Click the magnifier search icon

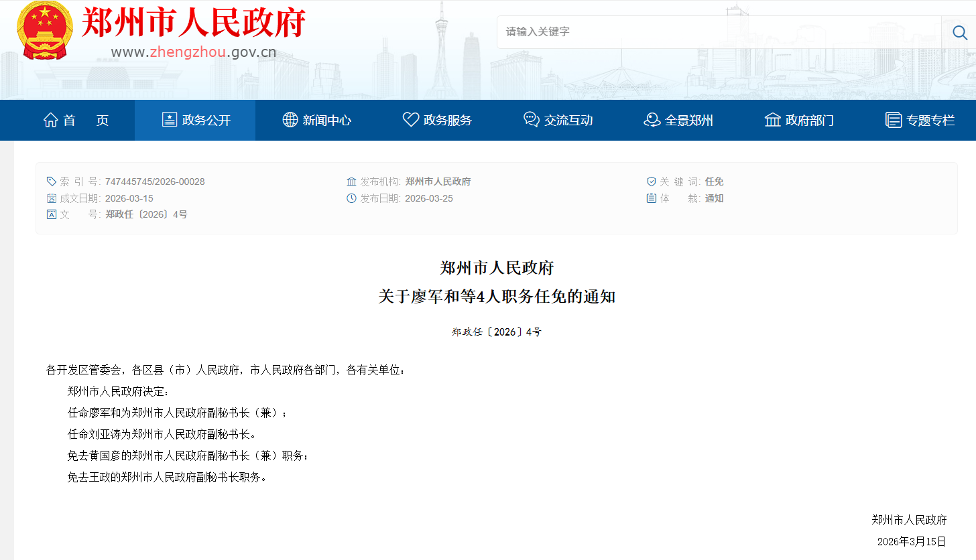pyautogui.click(x=959, y=32)
